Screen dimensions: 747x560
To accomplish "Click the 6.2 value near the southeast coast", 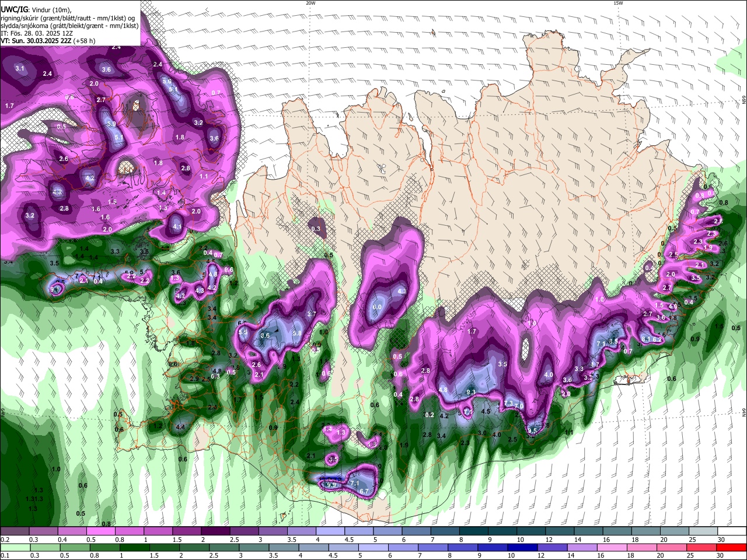I will (x=657, y=339).
